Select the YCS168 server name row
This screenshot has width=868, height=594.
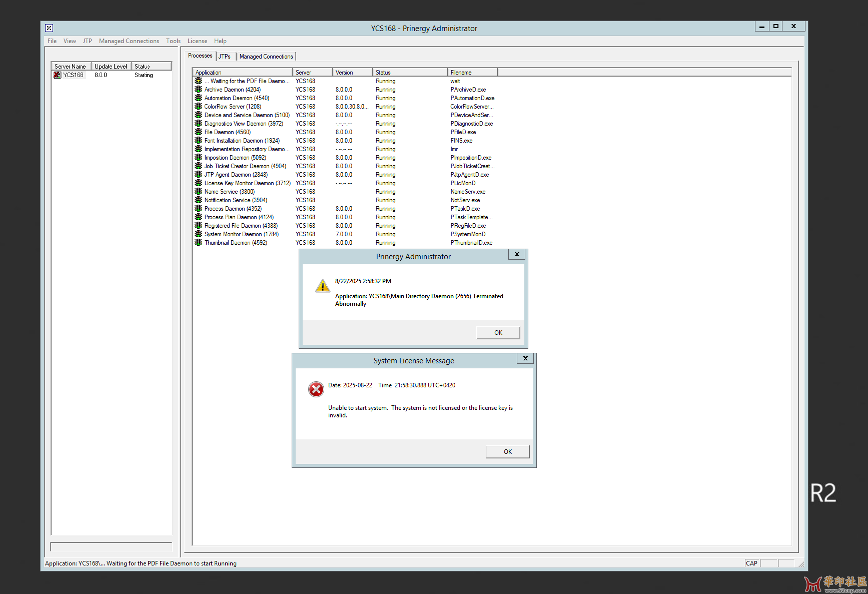click(74, 75)
